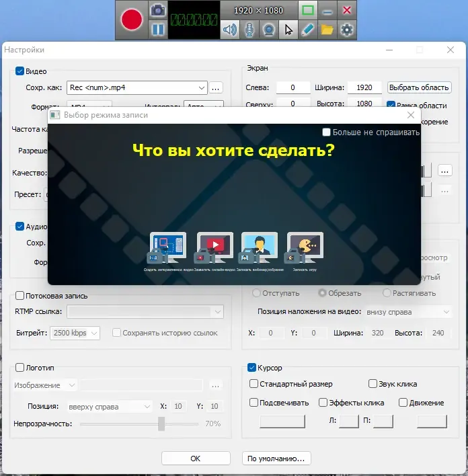The height and width of the screenshot is (476, 468).
Task: Enable 'Эффекты клика' checkbox
Action: [323, 403]
